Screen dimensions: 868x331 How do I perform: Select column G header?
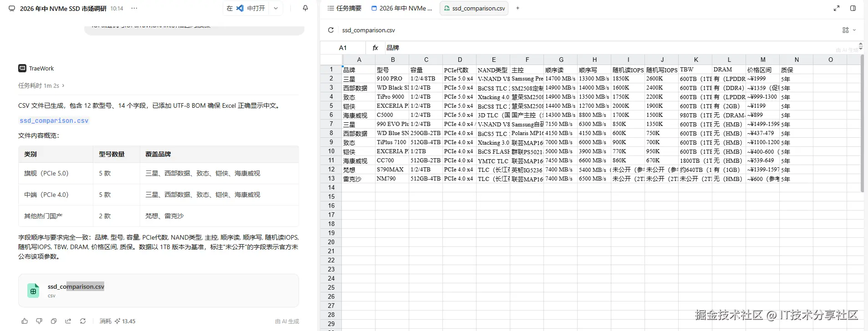coord(561,60)
